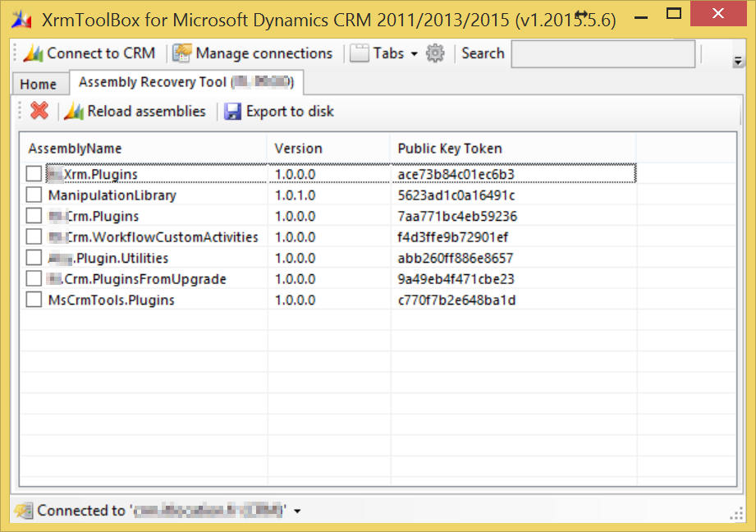The image size is (756, 532).
Task: Switch to the Home tab
Action: (39, 84)
